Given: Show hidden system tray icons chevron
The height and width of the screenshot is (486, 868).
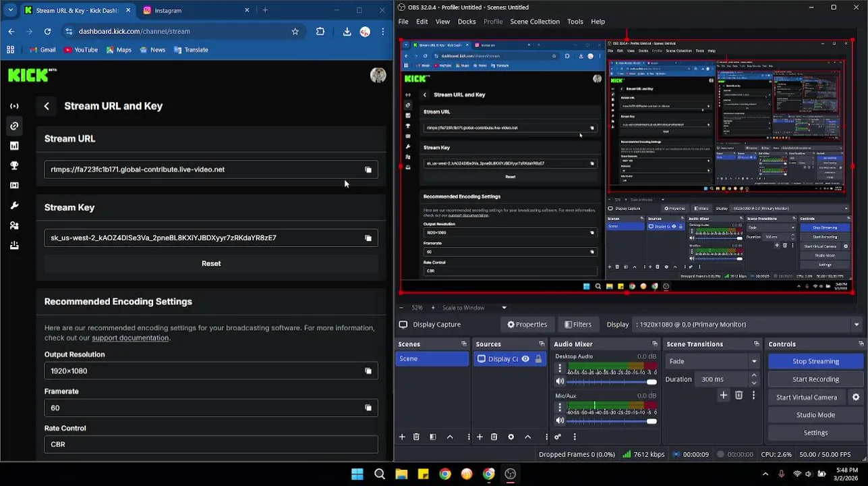Looking at the screenshot, I should click(x=765, y=474).
